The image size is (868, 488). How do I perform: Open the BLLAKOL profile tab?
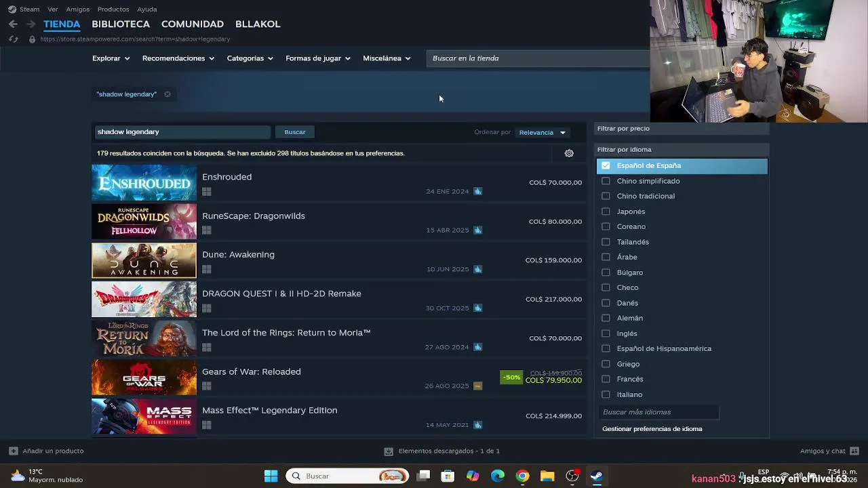point(258,24)
